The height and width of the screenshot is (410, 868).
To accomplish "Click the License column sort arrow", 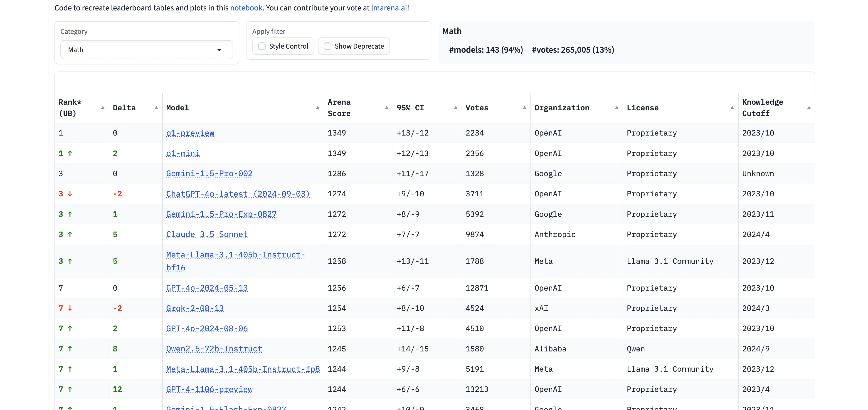I will (732, 108).
